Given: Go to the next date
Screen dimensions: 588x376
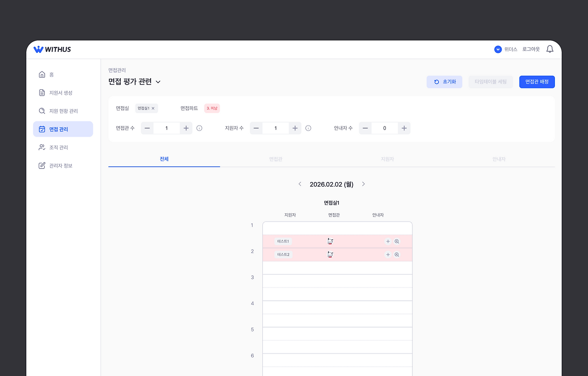Looking at the screenshot, I should coord(363,184).
